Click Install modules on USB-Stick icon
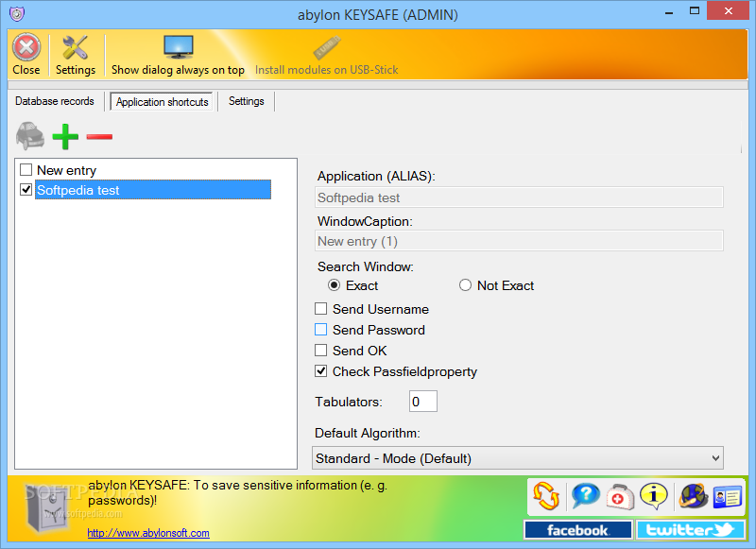This screenshot has height=549, width=756. pos(327,47)
